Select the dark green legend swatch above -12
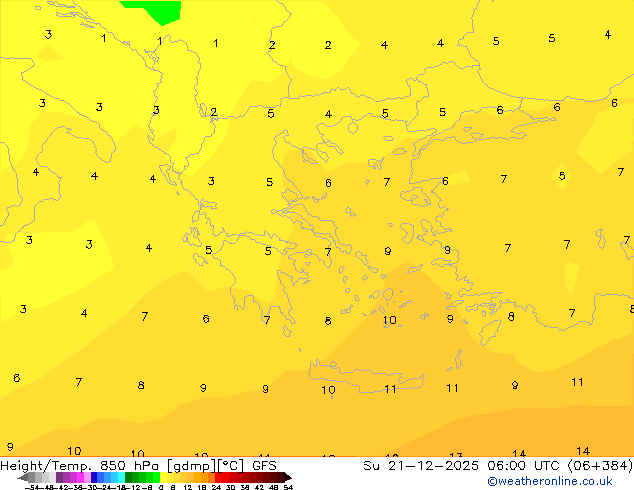Screen dimensions: 634x490 (x=129, y=477)
